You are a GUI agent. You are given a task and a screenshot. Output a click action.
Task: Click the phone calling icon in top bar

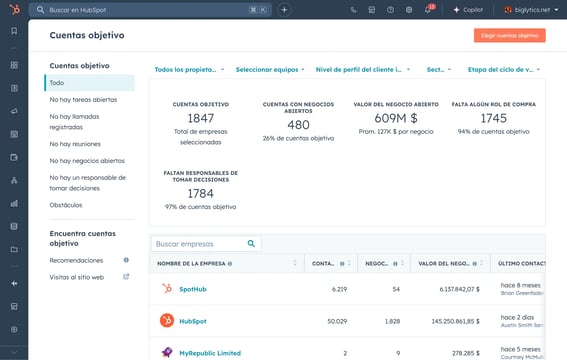coord(353,10)
